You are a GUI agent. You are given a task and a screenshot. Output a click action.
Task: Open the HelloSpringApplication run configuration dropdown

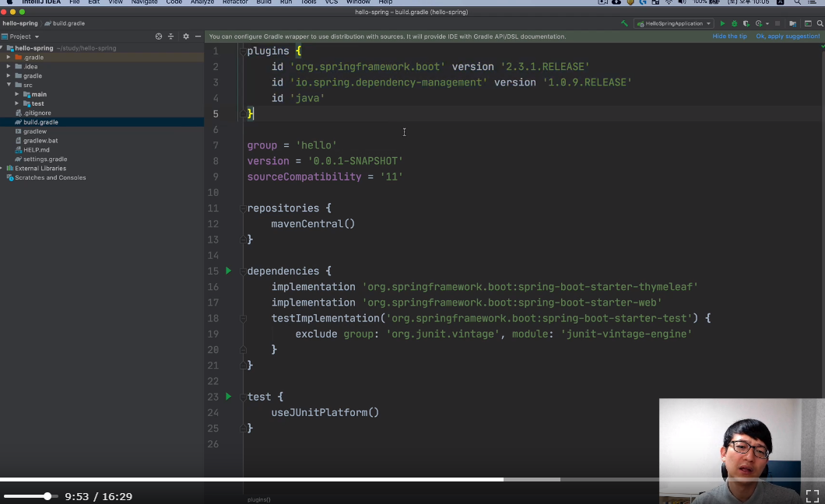tap(673, 23)
